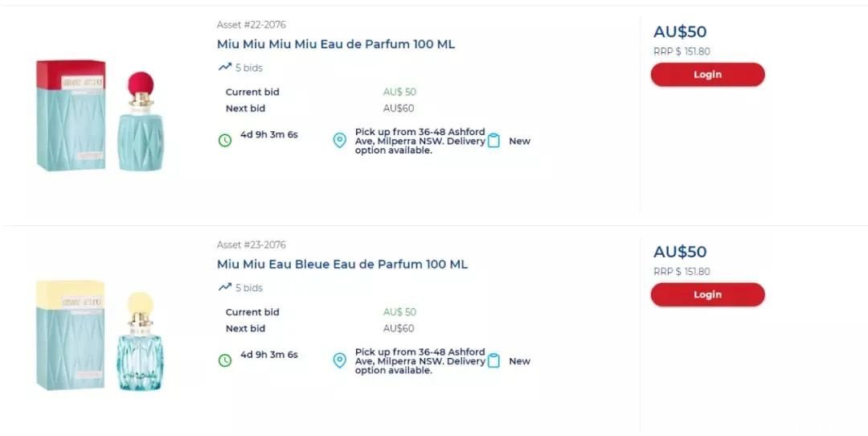
Task: Click the location pin icon on Eau Bleue listing
Action: coord(339,360)
